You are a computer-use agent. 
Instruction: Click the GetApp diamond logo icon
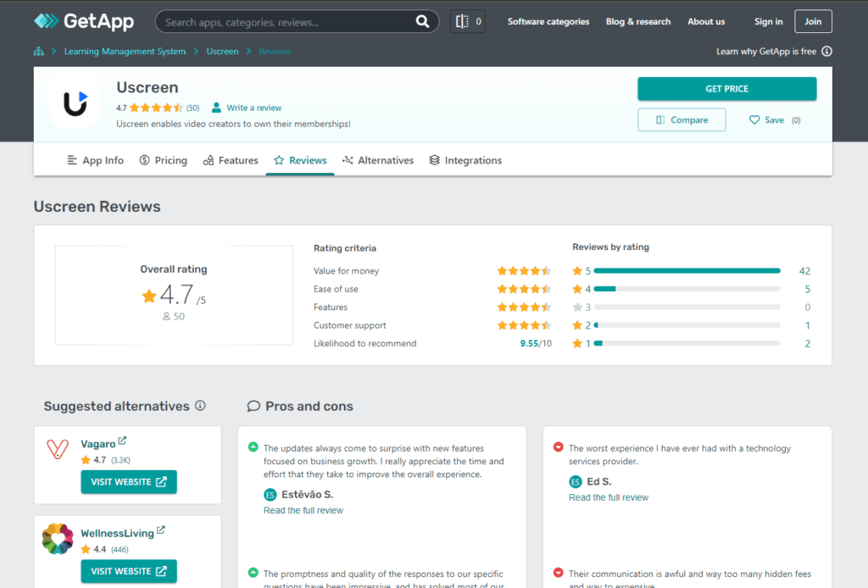coord(47,20)
